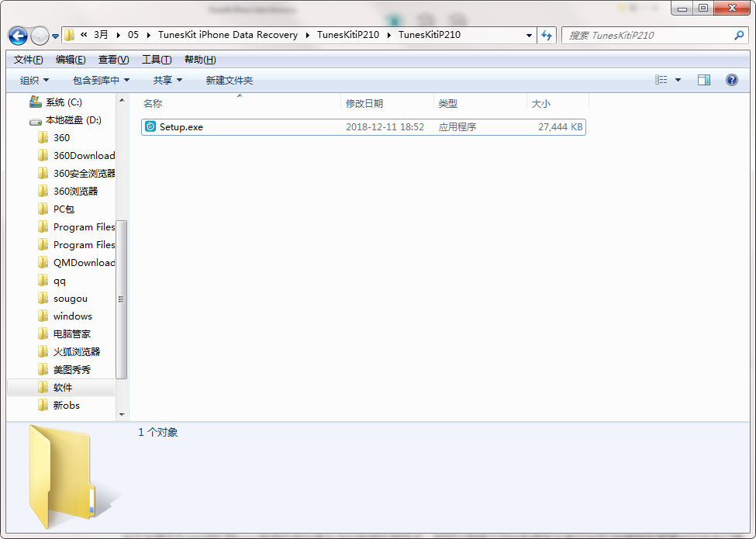Open help with question mark icon
Screen dimensions: 756x539
(731, 80)
